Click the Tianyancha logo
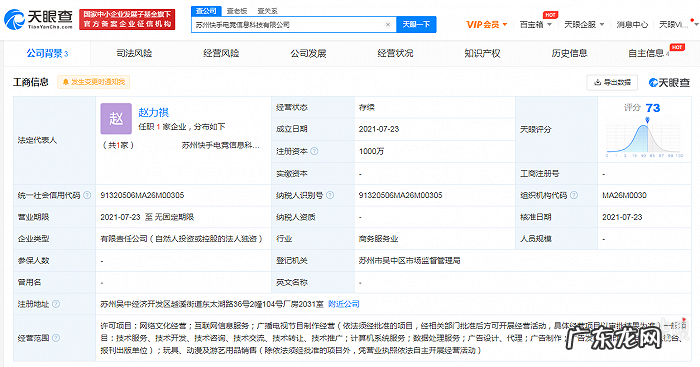The width and height of the screenshot is (700, 367). click(38, 20)
